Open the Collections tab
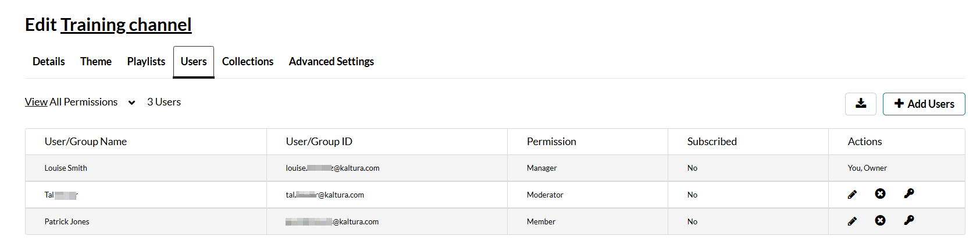 (248, 61)
